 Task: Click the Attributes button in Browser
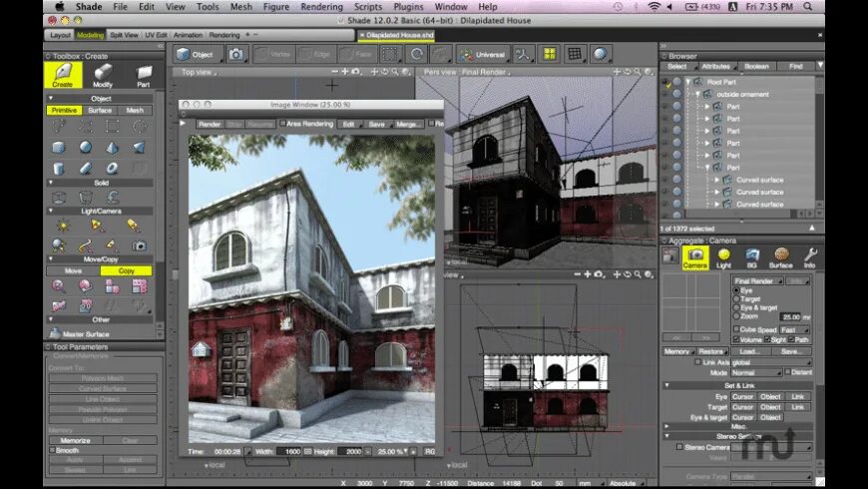click(x=715, y=67)
